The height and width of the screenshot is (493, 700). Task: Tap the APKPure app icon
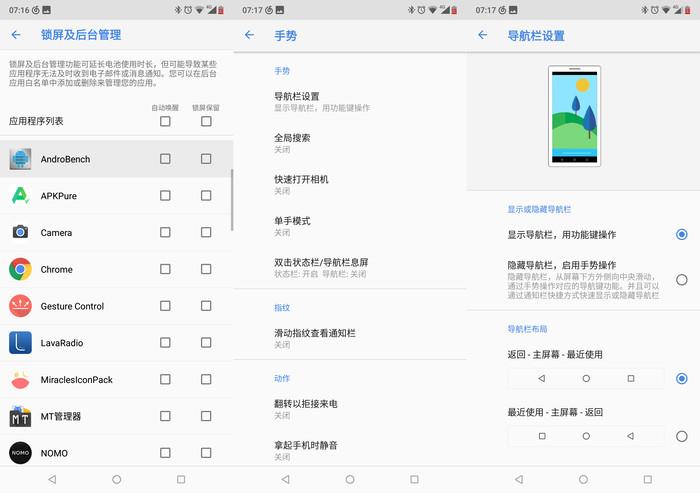click(x=20, y=196)
